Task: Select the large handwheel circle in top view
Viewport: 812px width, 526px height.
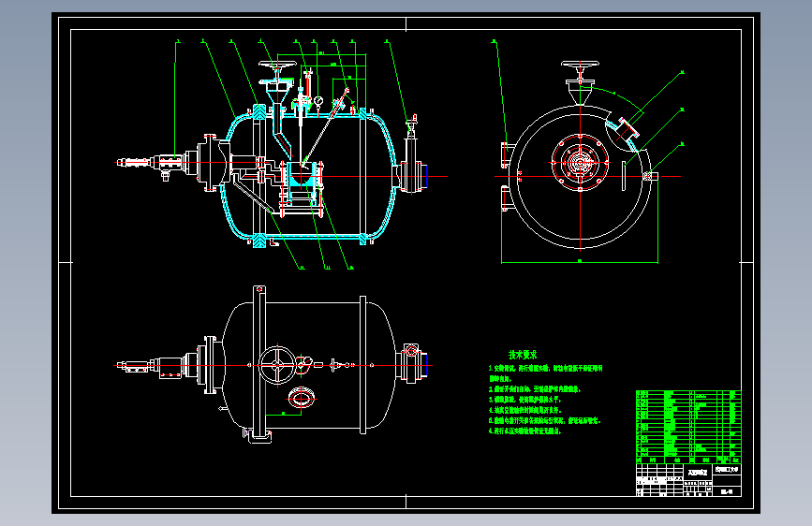Action: [x=277, y=366]
